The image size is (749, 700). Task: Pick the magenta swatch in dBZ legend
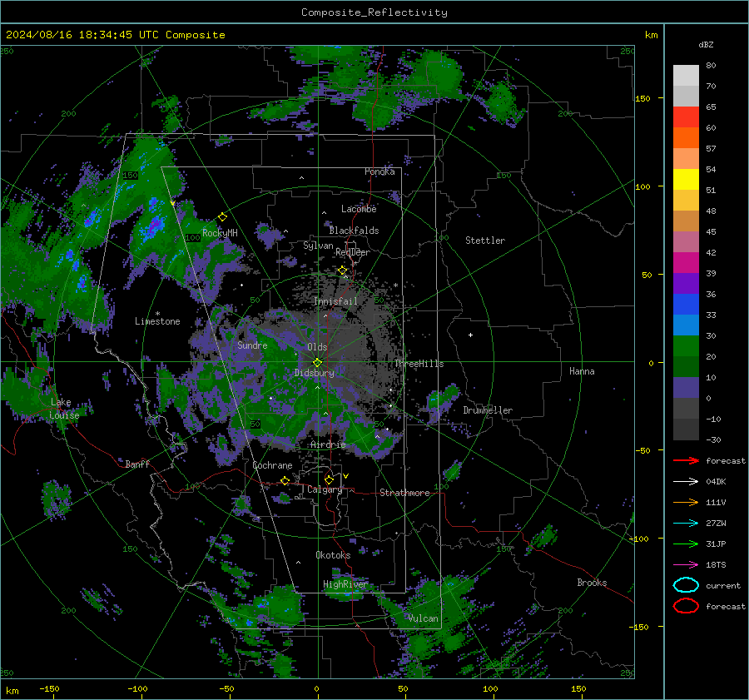click(686, 263)
